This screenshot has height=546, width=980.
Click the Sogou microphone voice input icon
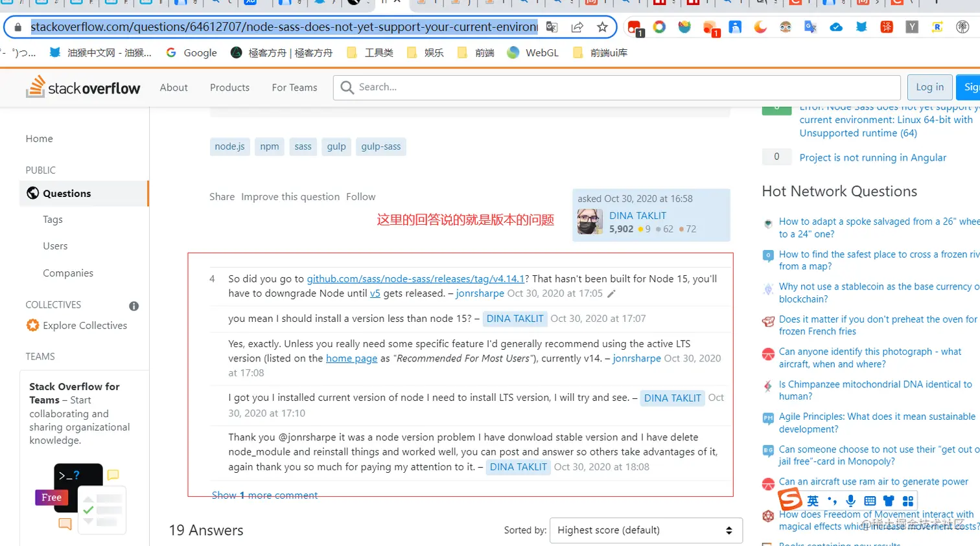point(851,501)
